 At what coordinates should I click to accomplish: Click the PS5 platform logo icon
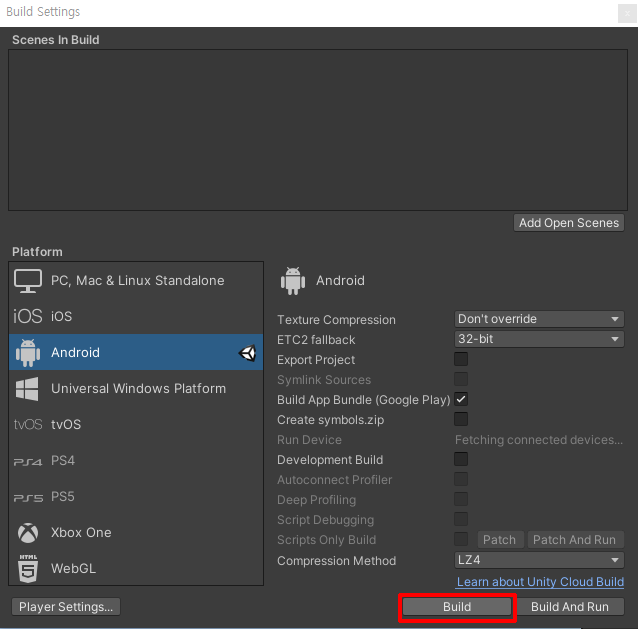click(x=28, y=498)
